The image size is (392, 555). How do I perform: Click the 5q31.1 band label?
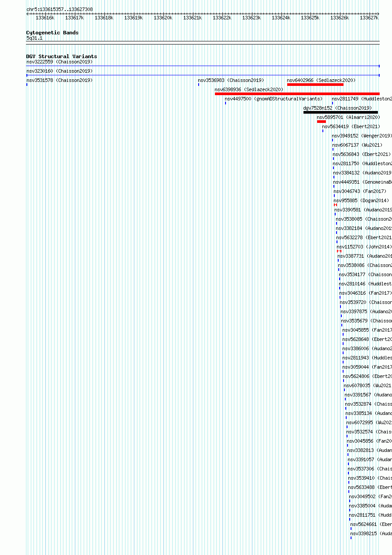[x=34, y=38]
